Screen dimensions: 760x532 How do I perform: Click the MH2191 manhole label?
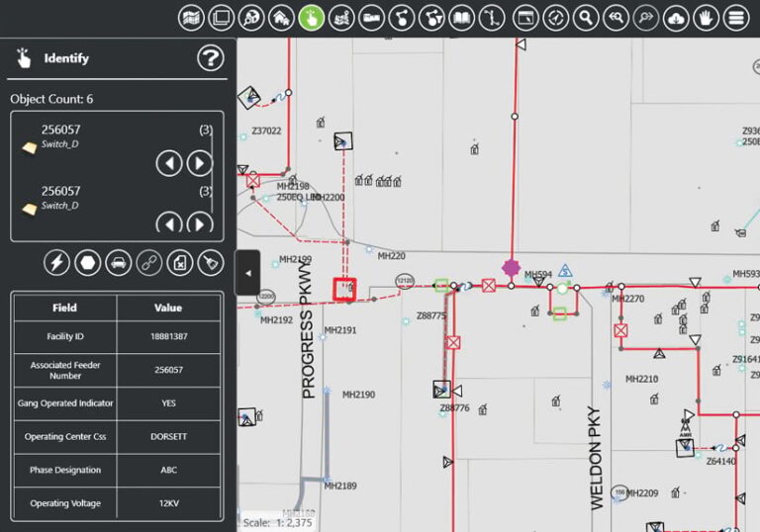340,330
